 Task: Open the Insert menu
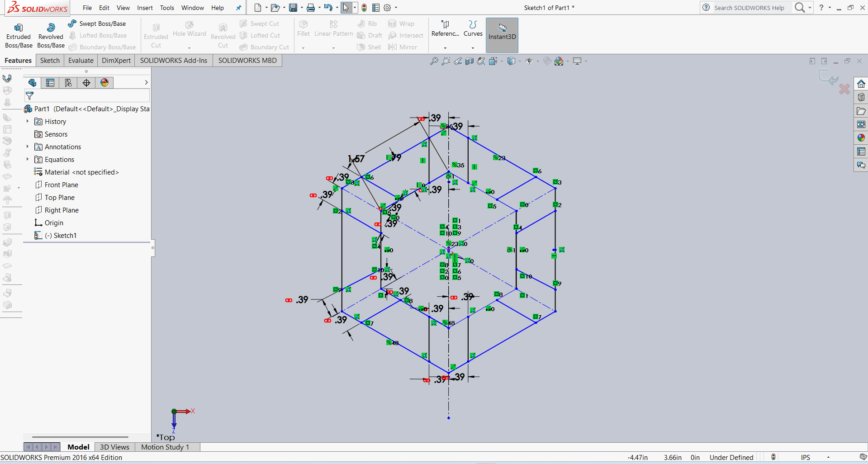coord(145,8)
